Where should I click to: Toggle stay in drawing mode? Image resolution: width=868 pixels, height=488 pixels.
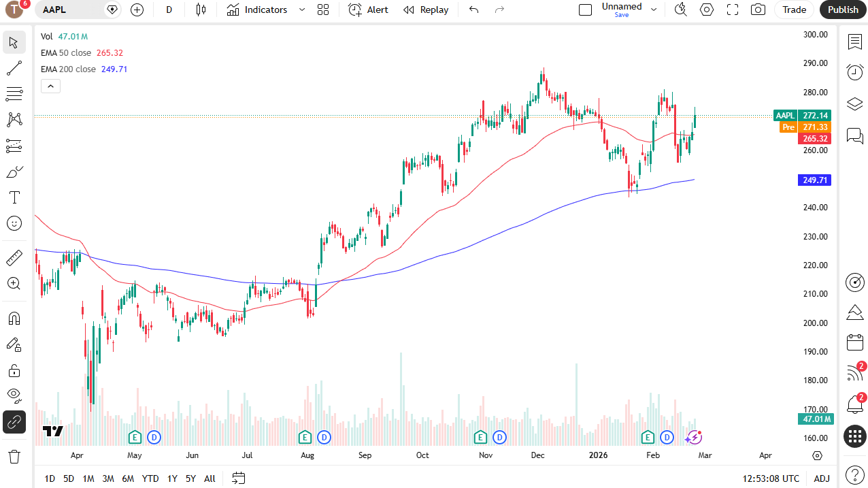coord(14,344)
